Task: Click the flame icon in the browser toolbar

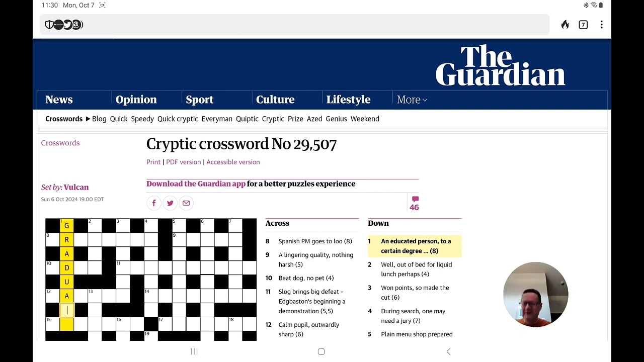Action: coord(565,25)
